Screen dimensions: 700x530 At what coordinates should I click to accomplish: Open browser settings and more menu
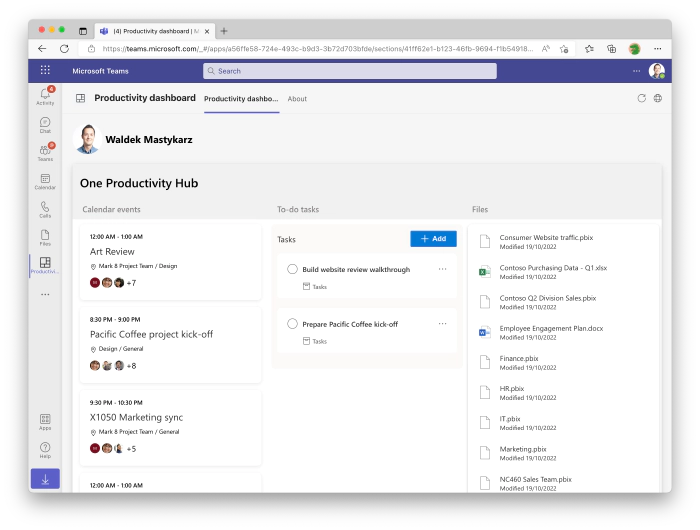[x=658, y=49]
